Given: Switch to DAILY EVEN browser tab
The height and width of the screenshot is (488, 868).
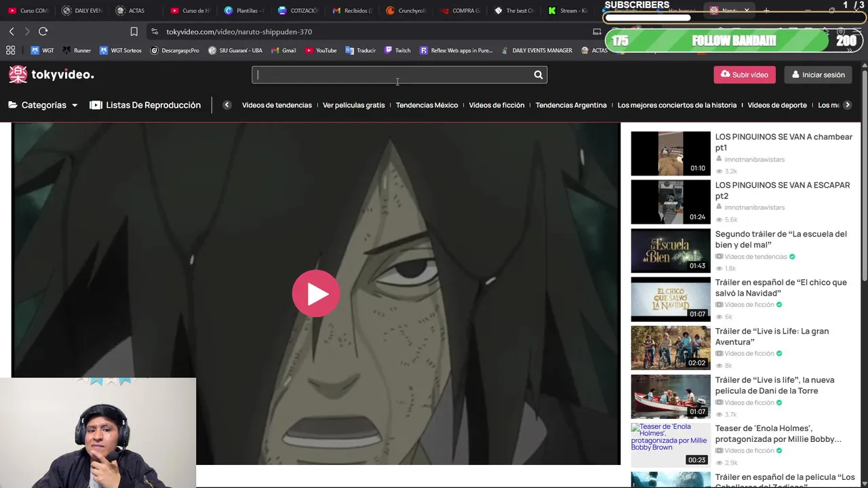Looking at the screenshot, I should 83,11.
